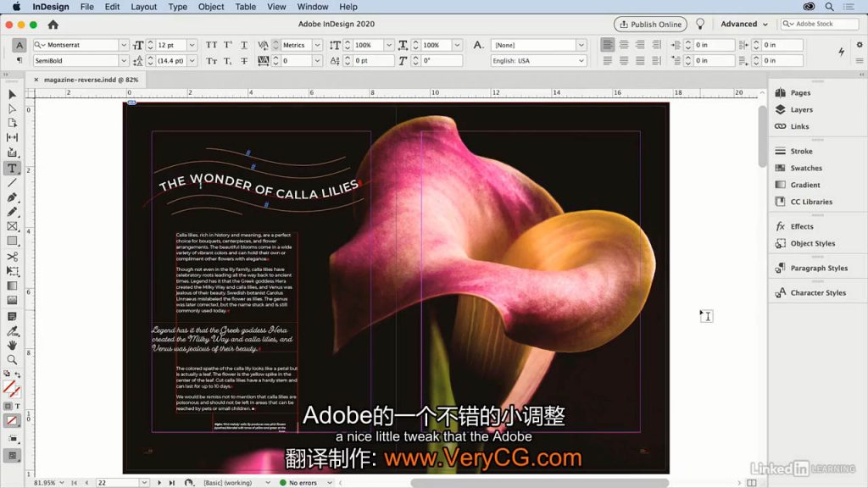Click the Fill and Stroke swatch
The width and height of the screenshot is (868, 488).
coord(11,389)
